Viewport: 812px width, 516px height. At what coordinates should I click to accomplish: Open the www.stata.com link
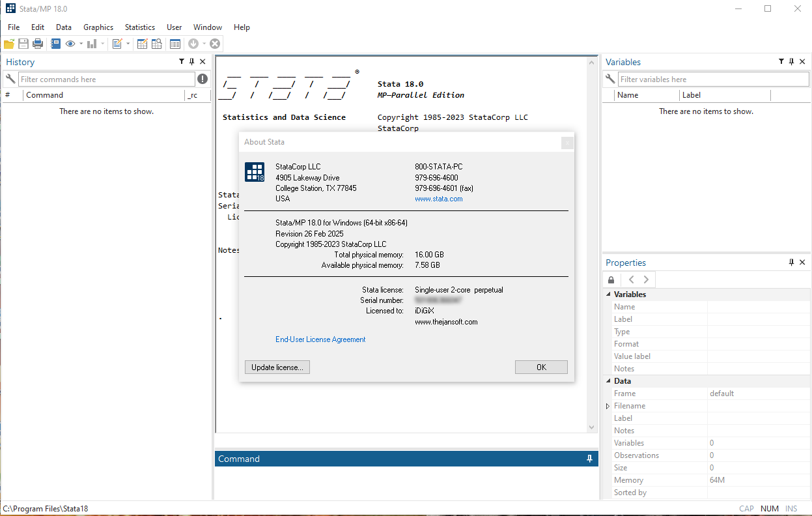pyautogui.click(x=439, y=199)
